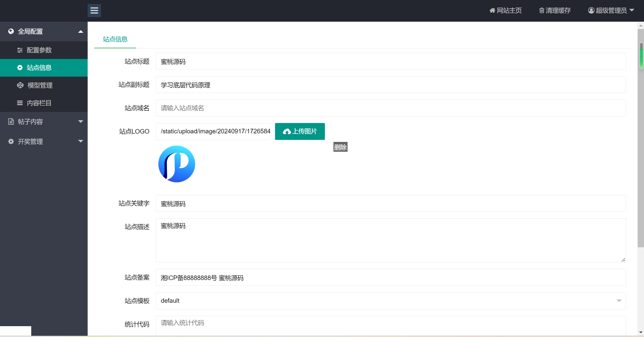The width and height of the screenshot is (644, 337).
Task: Click the gear icon of 站点信息
Action: point(20,68)
